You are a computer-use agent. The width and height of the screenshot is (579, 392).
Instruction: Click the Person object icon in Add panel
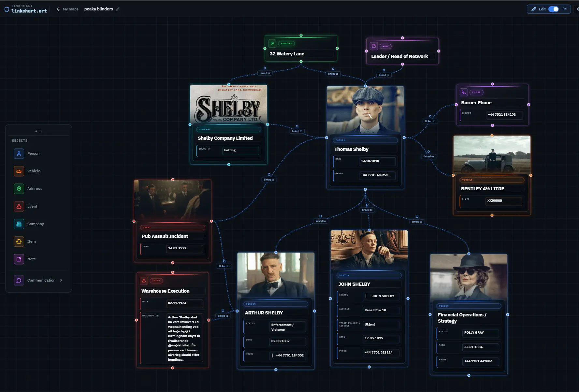(x=19, y=153)
